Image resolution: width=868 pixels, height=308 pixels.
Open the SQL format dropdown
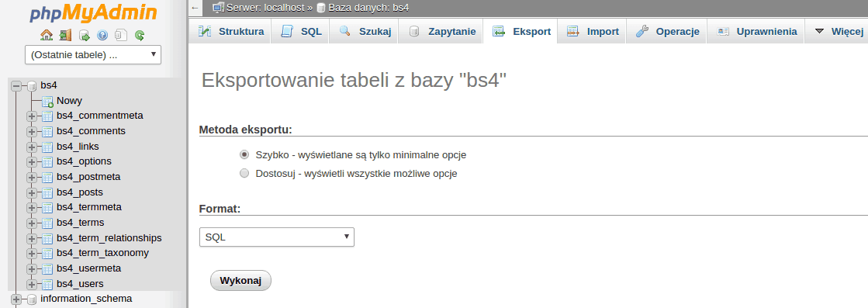276,237
